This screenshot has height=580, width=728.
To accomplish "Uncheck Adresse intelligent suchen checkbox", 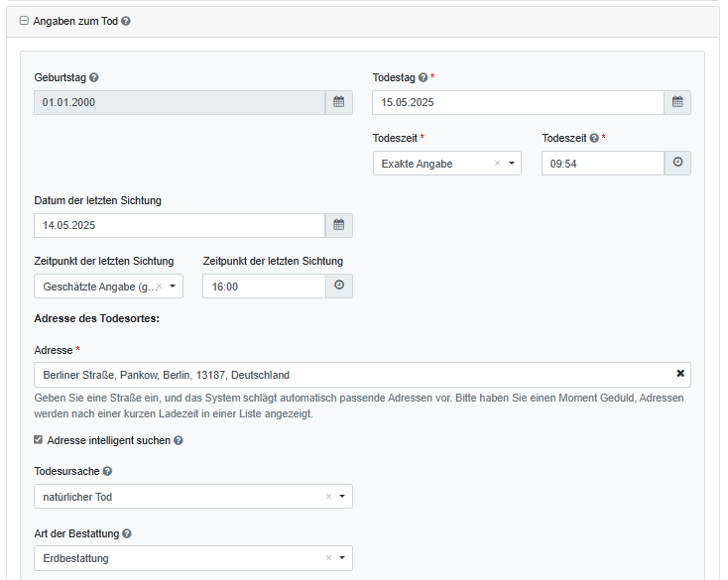I will [39, 440].
